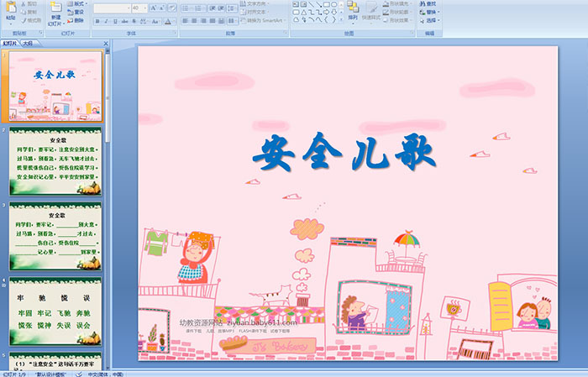Toggle italic formatting
Screen dimensions: 588x377
click(x=104, y=21)
